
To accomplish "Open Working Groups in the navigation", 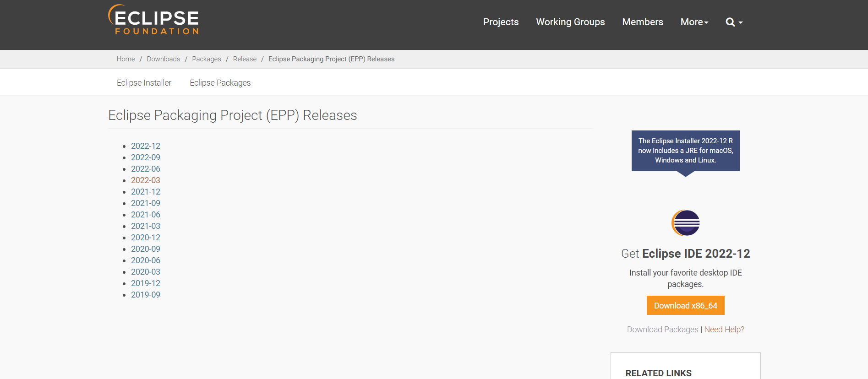I will (x=570, y=22).
